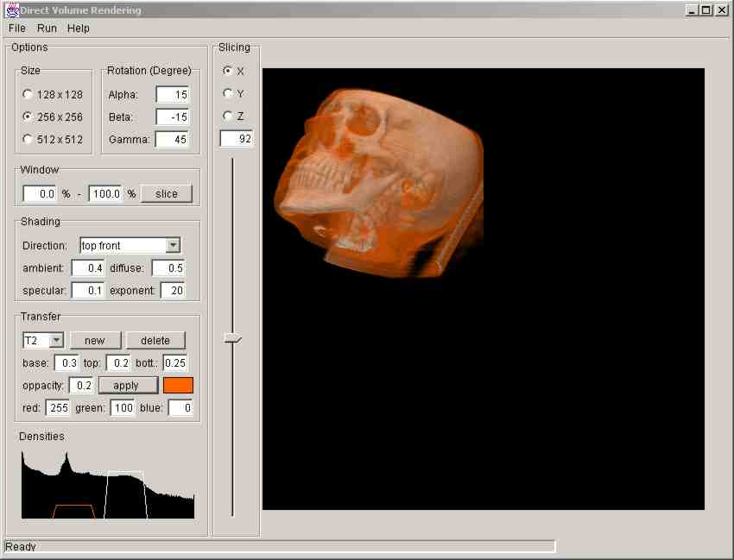Screen dimensions: 734x560
Task: Delete the current transfer function
Action: coord(155,340)
